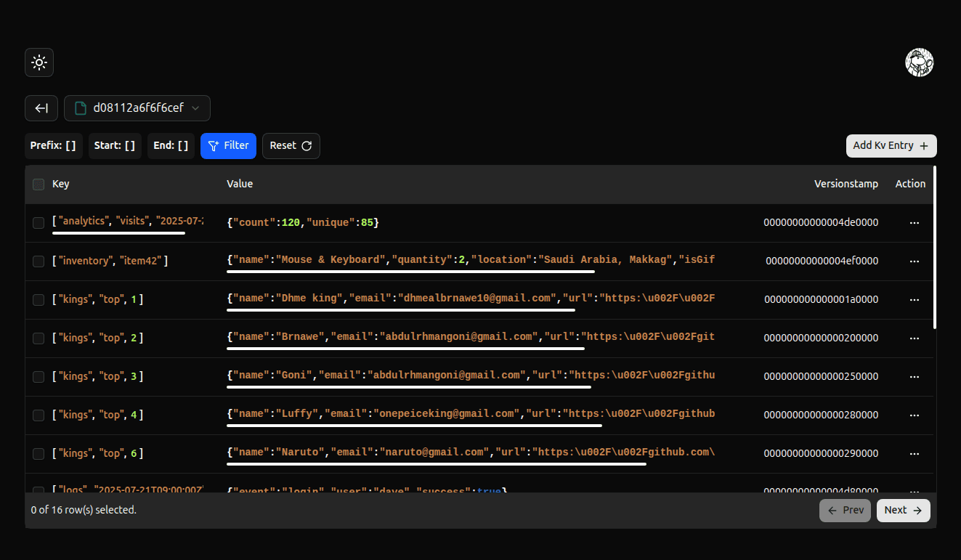This screenshot has width=961, height=560.
Task: Open the Prefix filter field
Action: tap(53, 145)
